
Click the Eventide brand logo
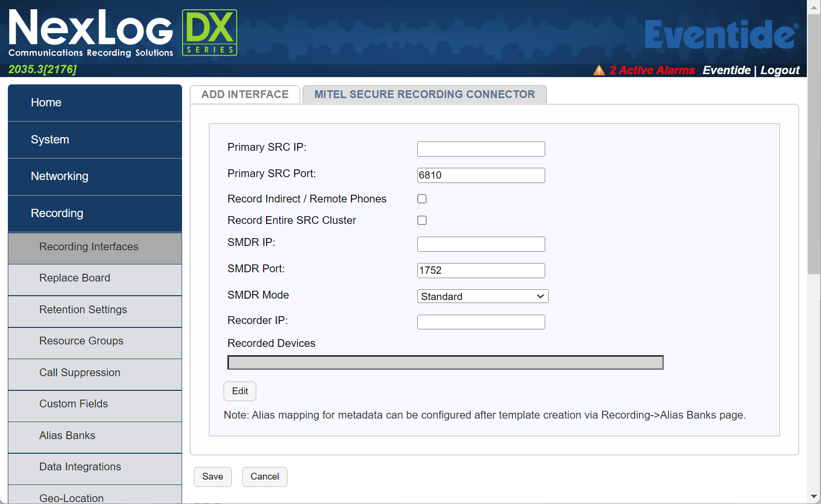point(721,35)
